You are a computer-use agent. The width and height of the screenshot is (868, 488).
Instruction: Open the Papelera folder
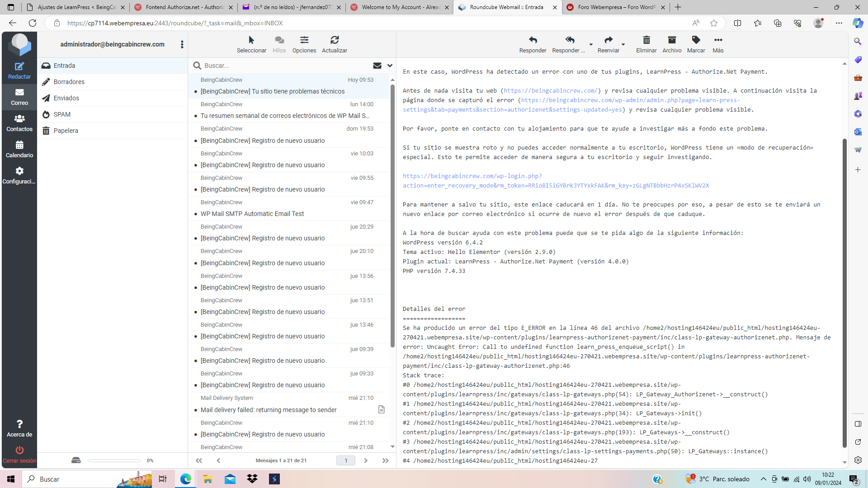pyautogui.click(x=112, y=131)
